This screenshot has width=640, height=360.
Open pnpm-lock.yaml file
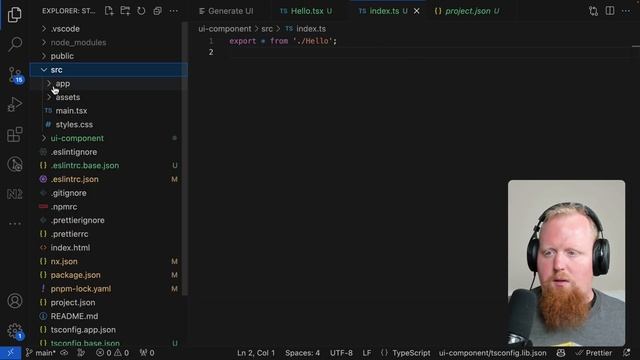(x=109, y=289)
